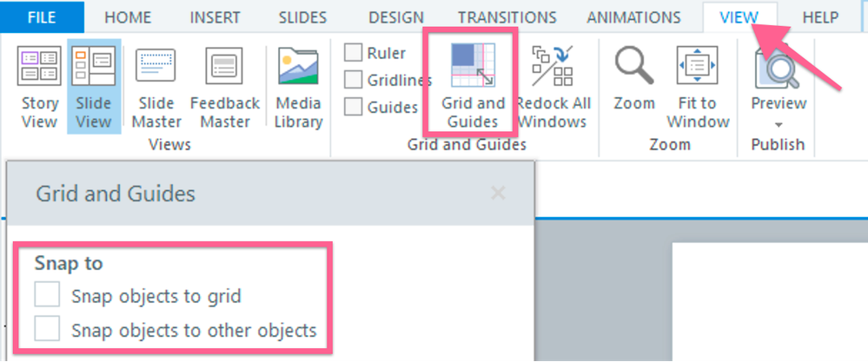
Task: Check Snap objects to grid
Action: tap(47, 296)
